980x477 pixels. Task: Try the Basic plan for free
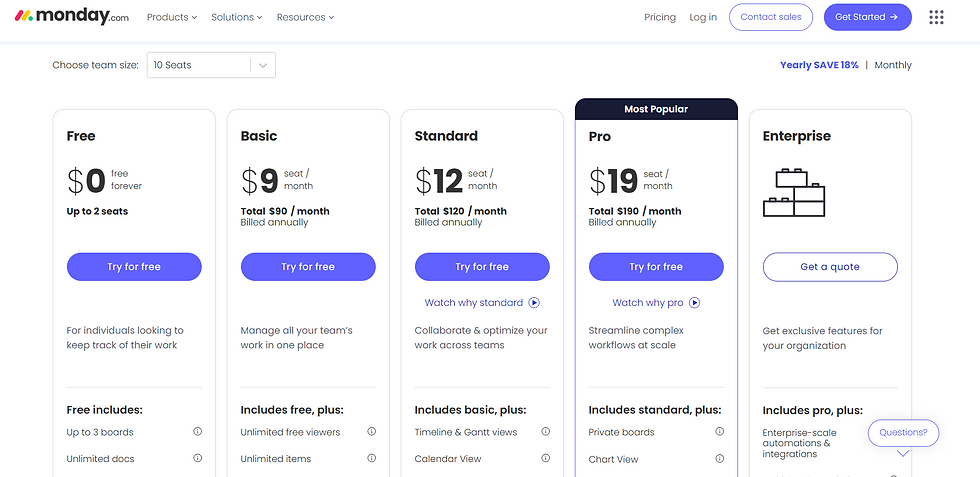click(x=308, y=267)
